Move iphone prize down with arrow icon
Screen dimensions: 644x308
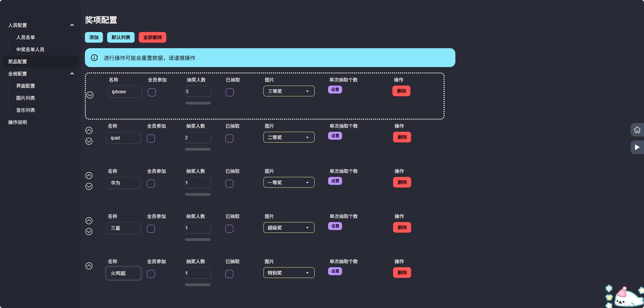coord(90,95)
